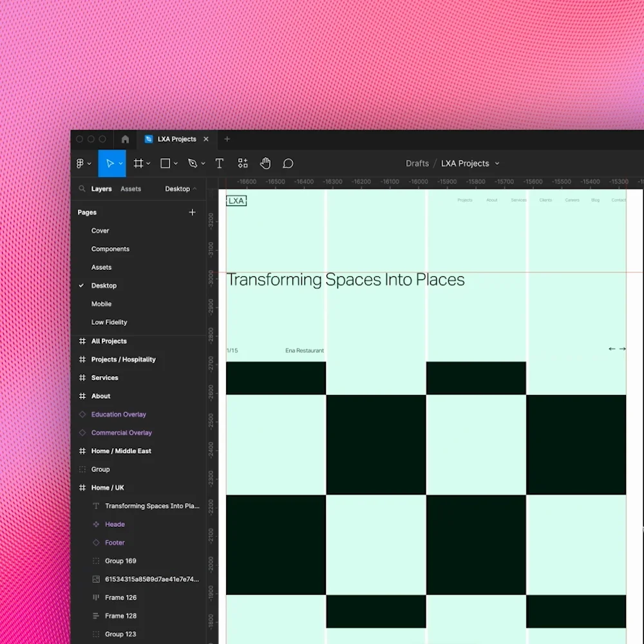Switch to the Layers tab
The image size is (644, 644).
(102, 189)
